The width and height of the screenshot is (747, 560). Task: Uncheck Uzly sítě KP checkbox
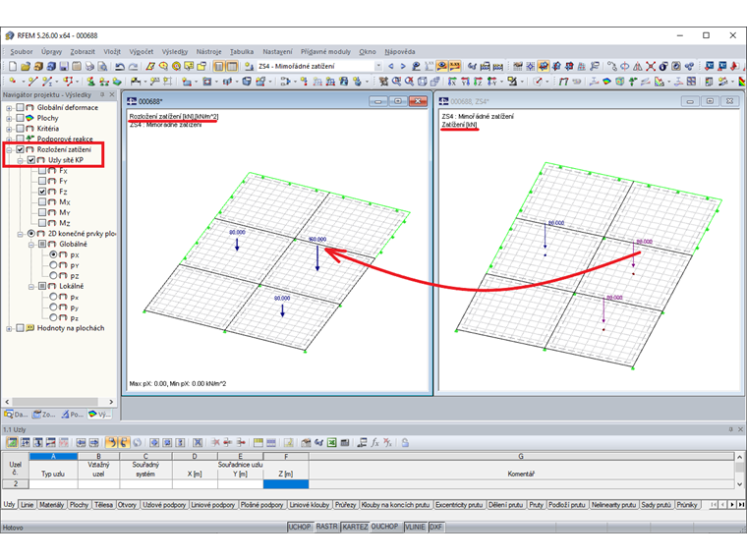coord(31,159)
